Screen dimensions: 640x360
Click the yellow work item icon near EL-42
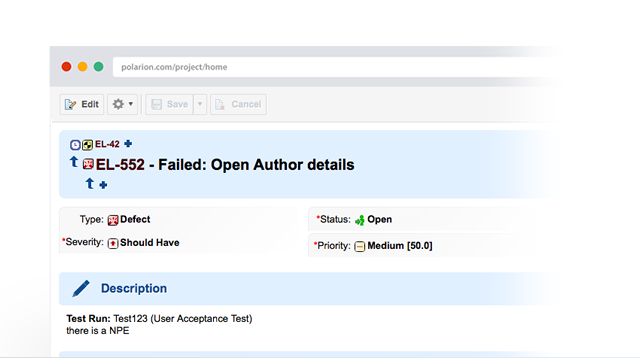(87, 144)
